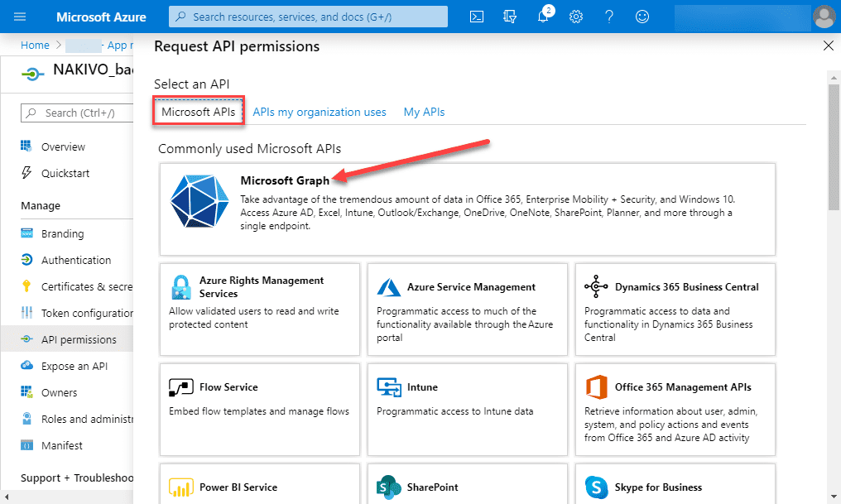Open the notifications bell
The image size is (841, 504).
544,17
